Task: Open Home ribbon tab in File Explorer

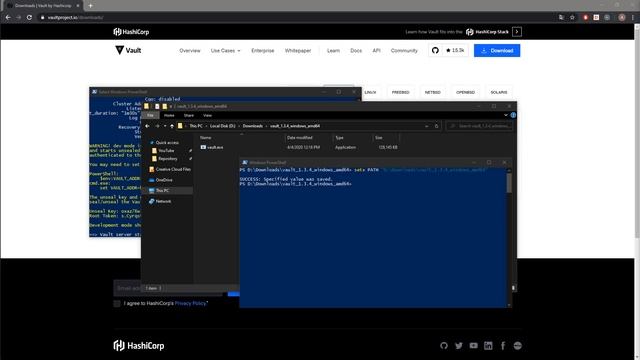Action: click(x=169, y=116)
